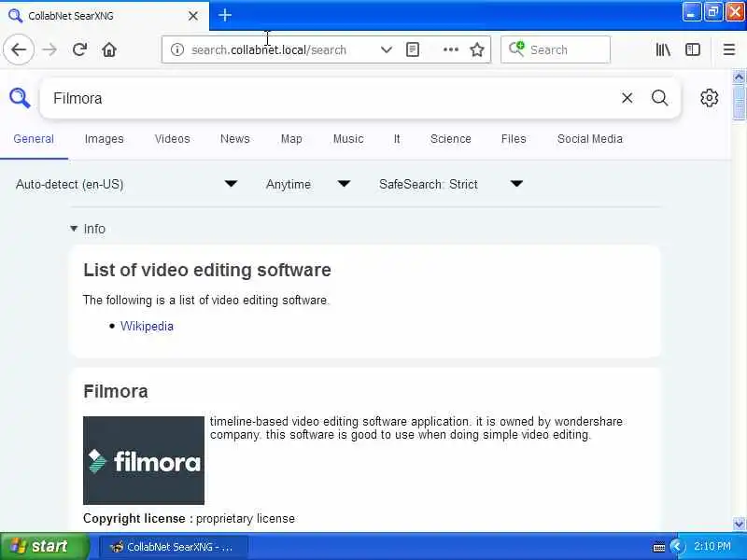This screenshot has height=560, width=747.
Task: Open the Auto-detect (en-US) language dropdown
Action: point(126,184)
